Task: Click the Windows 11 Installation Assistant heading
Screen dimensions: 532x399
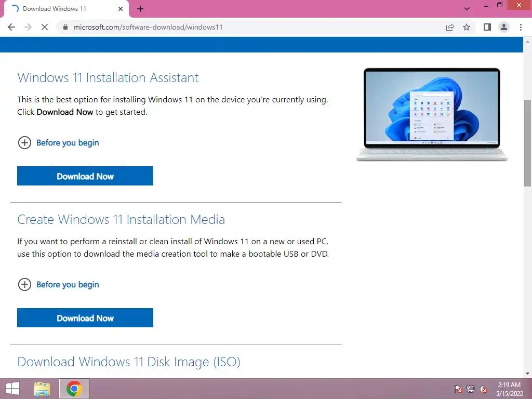Action: pos(108,78)
